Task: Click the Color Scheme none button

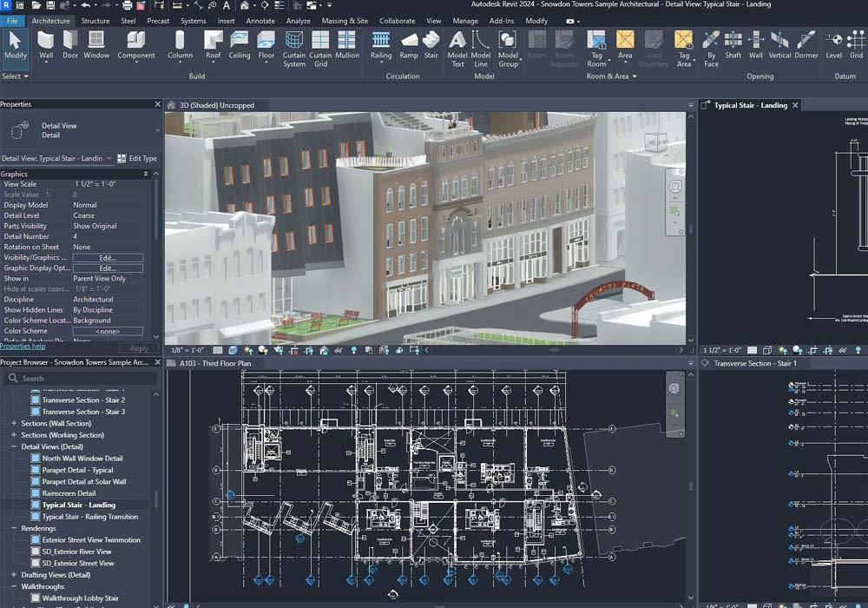Action: (108, 331)
